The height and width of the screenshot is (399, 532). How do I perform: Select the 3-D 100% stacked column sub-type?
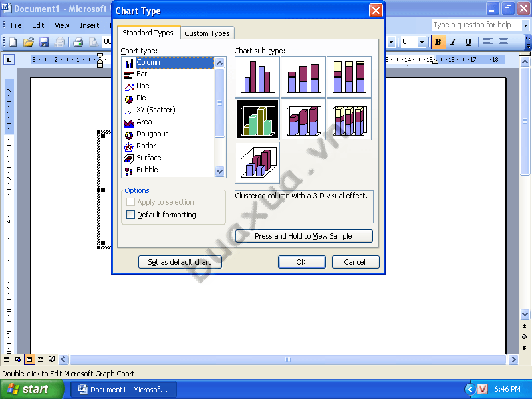pos(349,120)
